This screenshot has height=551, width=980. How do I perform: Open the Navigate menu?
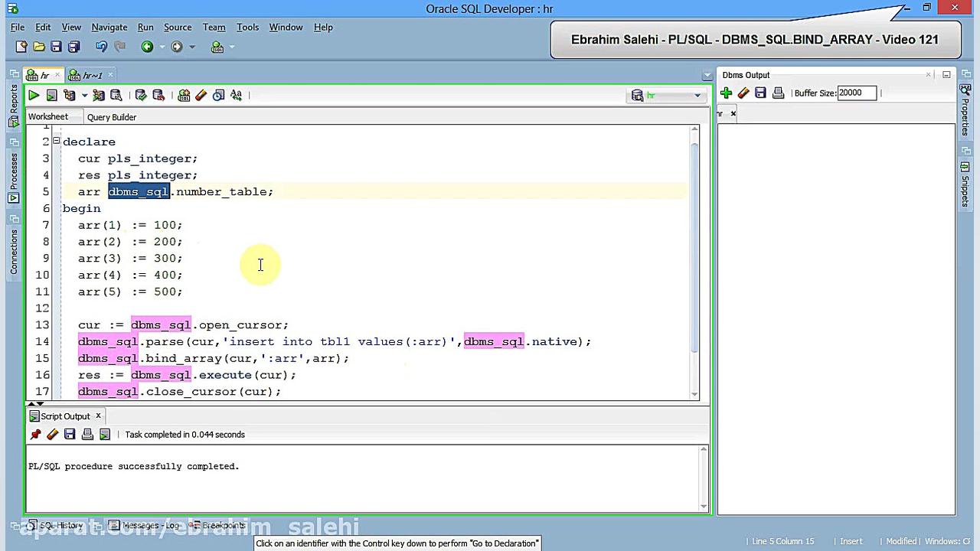tap(109, 27)
